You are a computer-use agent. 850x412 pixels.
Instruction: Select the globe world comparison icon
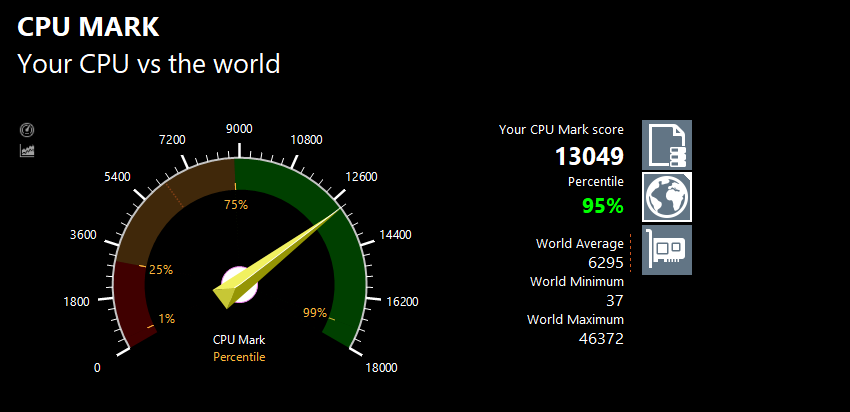coord(666,197)
